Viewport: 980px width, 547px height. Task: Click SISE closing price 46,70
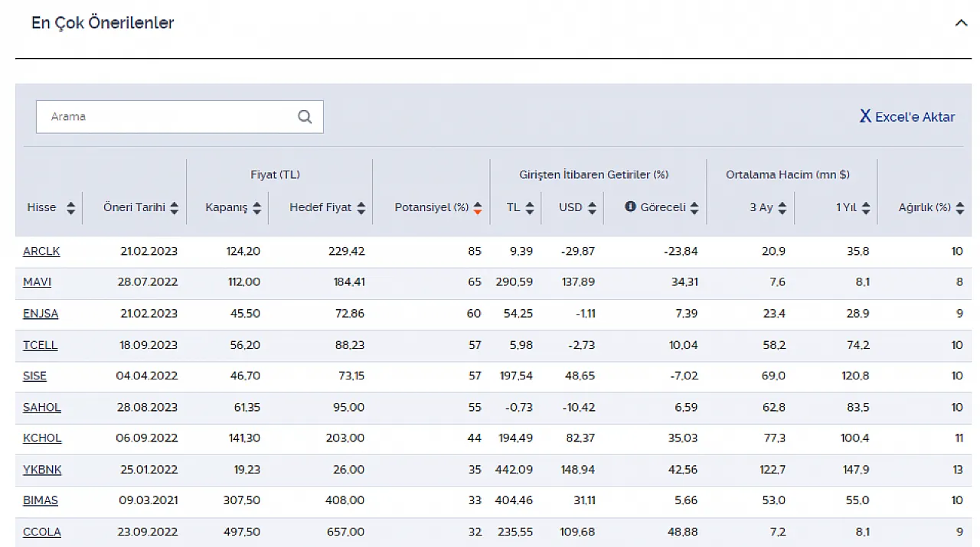pos(245,376)
